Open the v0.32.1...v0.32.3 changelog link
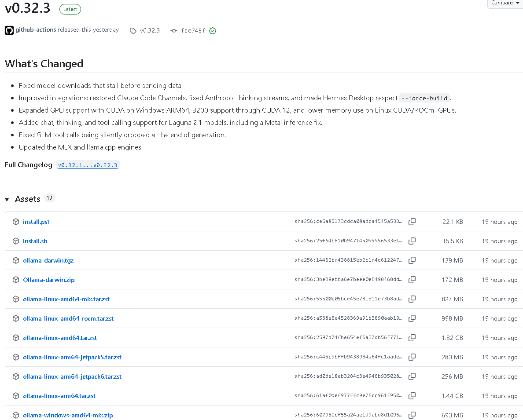The height and width of the screenshot is (420, 523). pos(88,165)
